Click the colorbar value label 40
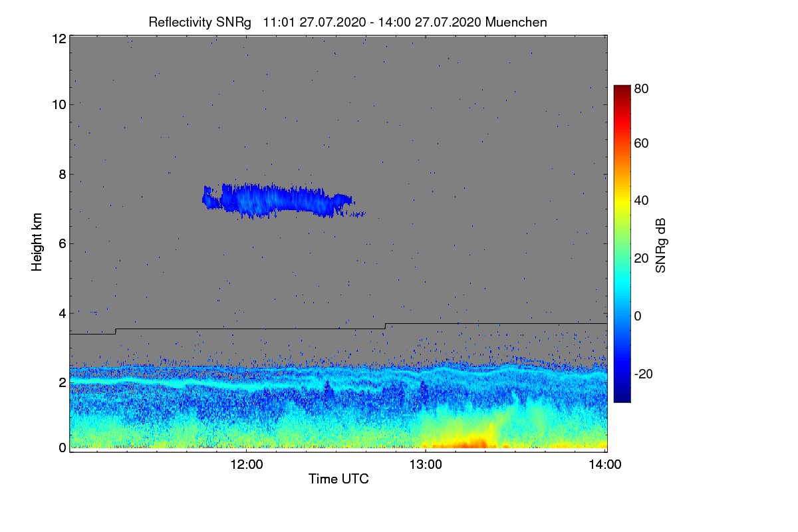The height and width of the screenshot is (532, 798). point(642,200)
